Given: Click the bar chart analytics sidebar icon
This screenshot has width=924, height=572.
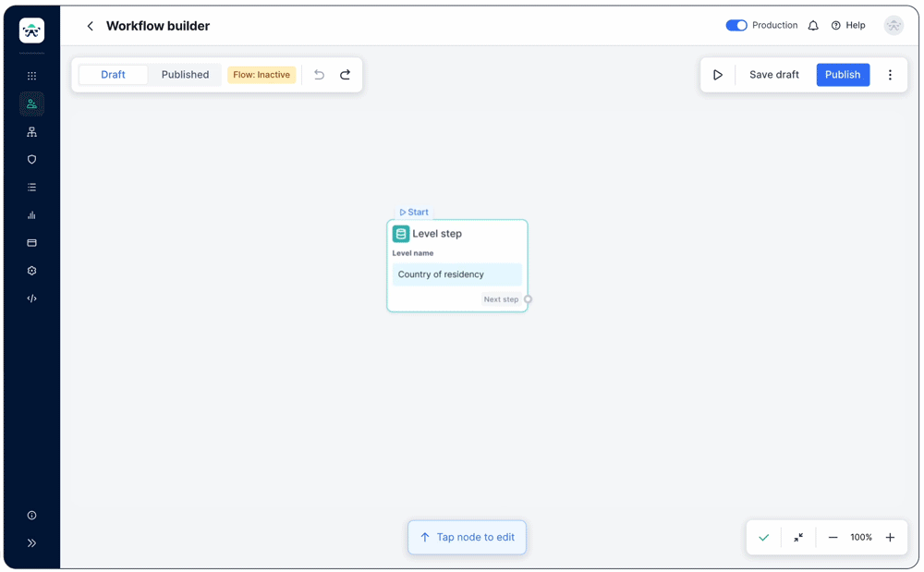Looking at the screenshot, I should [31, 215].
